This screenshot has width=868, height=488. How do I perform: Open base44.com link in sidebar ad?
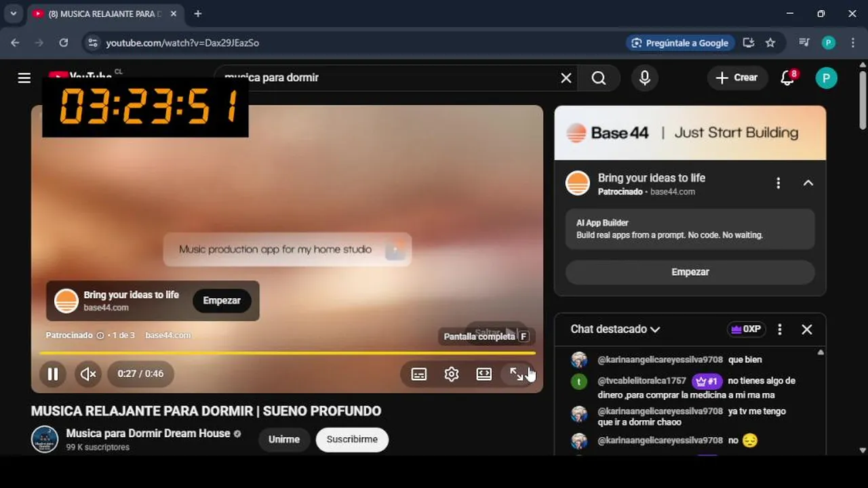click(673, 192)
